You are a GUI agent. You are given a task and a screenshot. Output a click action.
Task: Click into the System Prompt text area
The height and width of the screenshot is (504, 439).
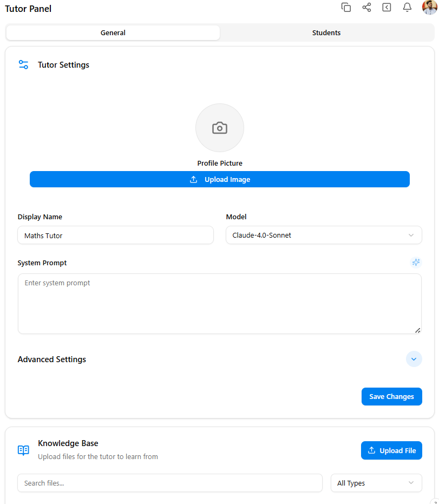coord(219,304)
